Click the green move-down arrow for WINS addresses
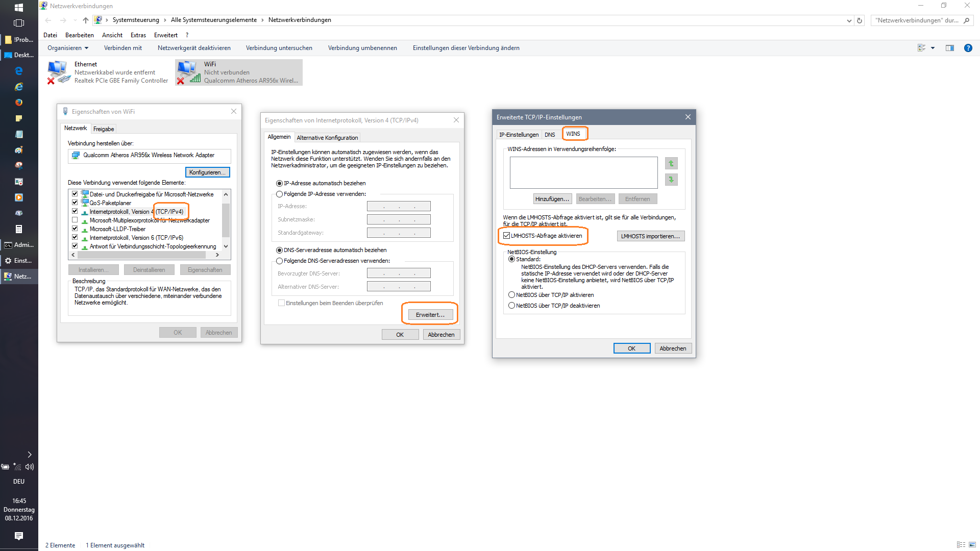 point(671,180)
